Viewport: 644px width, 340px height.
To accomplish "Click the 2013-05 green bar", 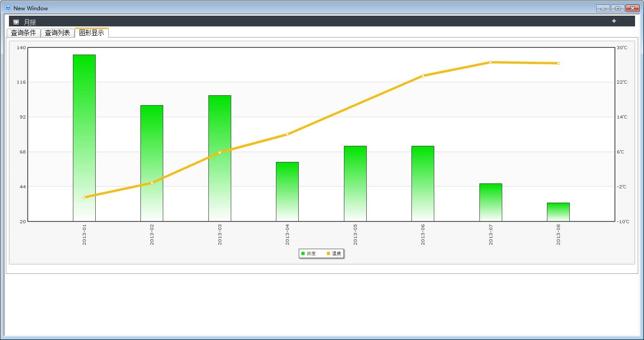I will pos(355,183).
